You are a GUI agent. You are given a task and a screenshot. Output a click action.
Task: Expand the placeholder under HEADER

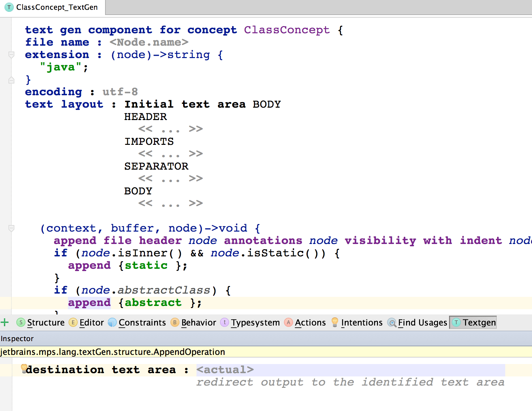click(170, 129)
